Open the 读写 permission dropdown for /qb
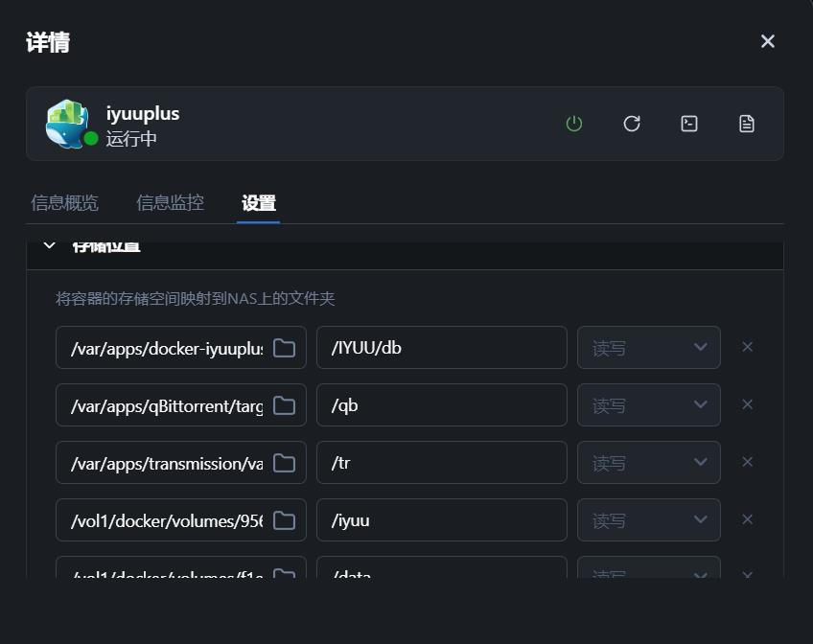Image resolution: width=813 pixels, height=644 pixels. [x=648, y=405]
